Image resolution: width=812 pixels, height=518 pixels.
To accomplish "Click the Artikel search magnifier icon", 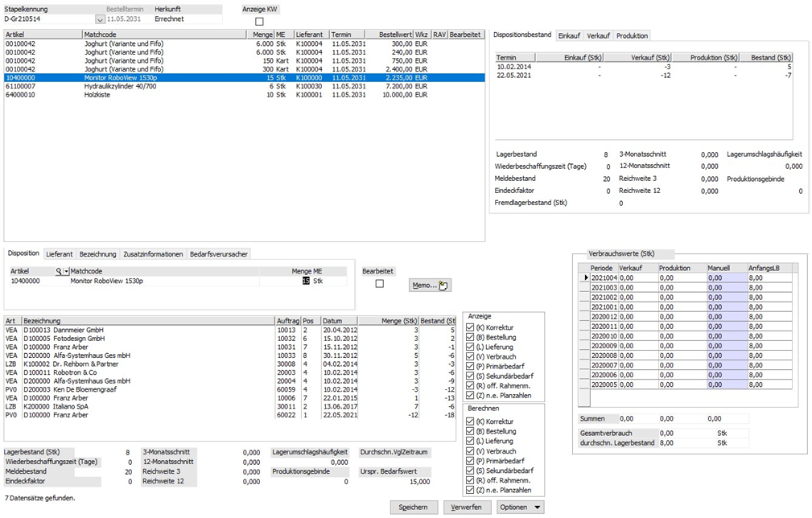I will point(59,272).
